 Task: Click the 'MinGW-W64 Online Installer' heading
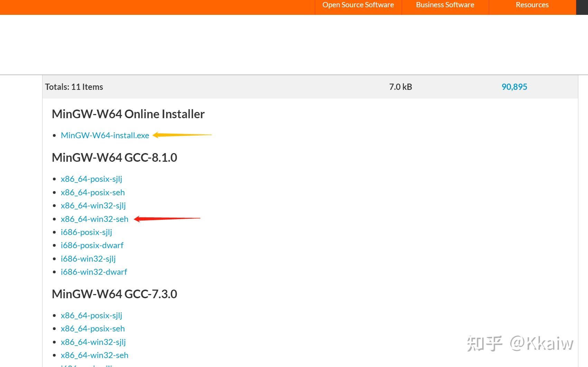128,114
